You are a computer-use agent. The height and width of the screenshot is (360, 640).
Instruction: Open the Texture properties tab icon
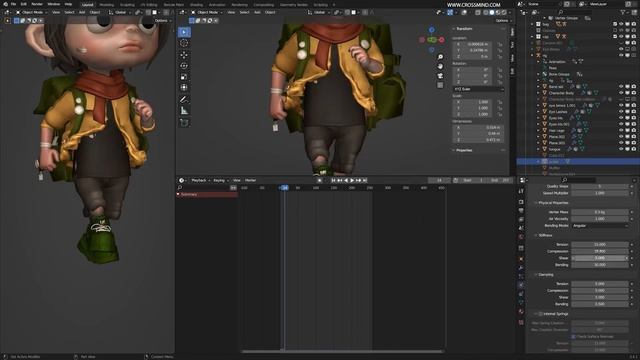click(521, 322)
